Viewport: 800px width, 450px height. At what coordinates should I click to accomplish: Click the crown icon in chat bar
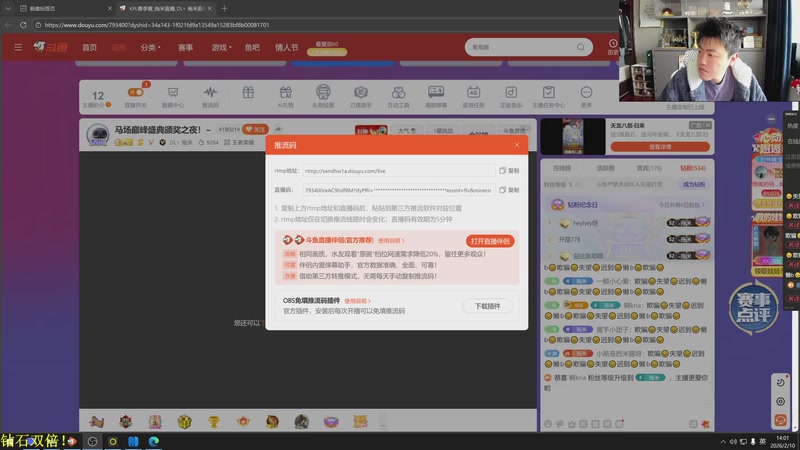pyautogui.click(x=571, y=424)
